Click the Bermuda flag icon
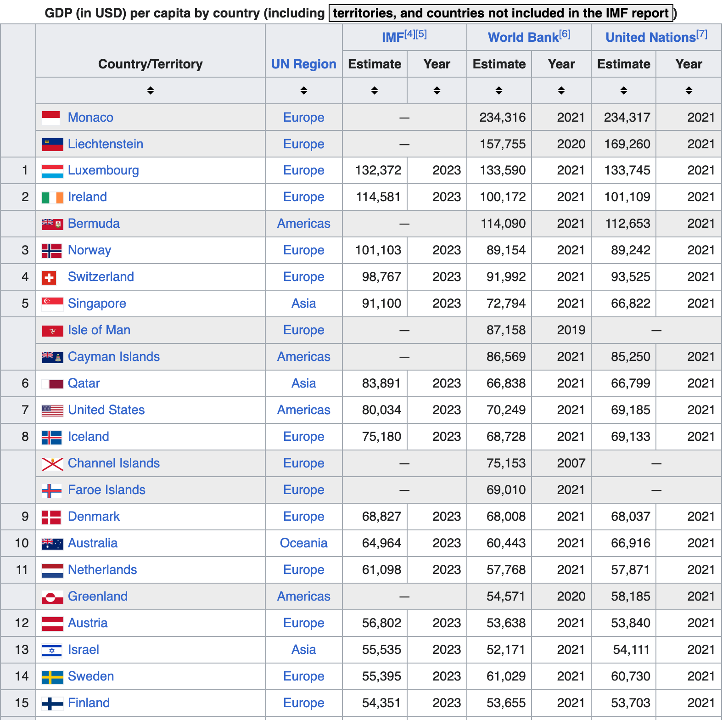 coord(52,224)
